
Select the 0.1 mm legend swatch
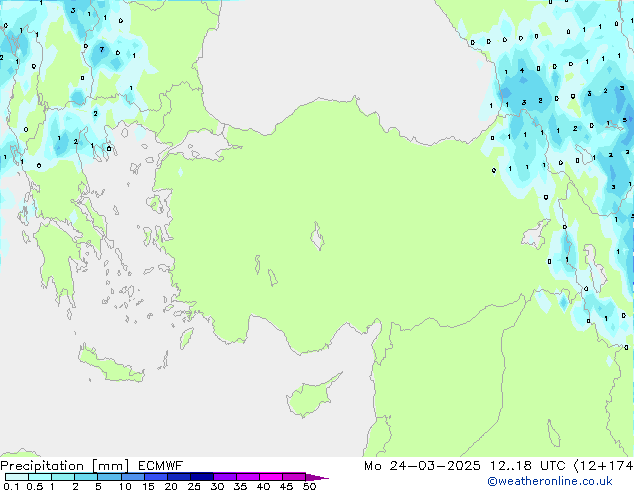coord(17,477)
